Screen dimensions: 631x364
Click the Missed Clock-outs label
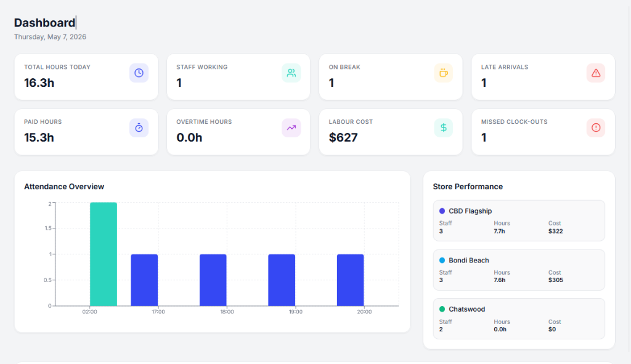(515, 122)
